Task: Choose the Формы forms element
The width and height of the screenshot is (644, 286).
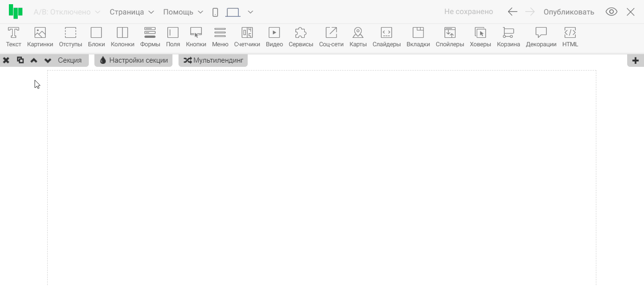Action: pos(150,37)
